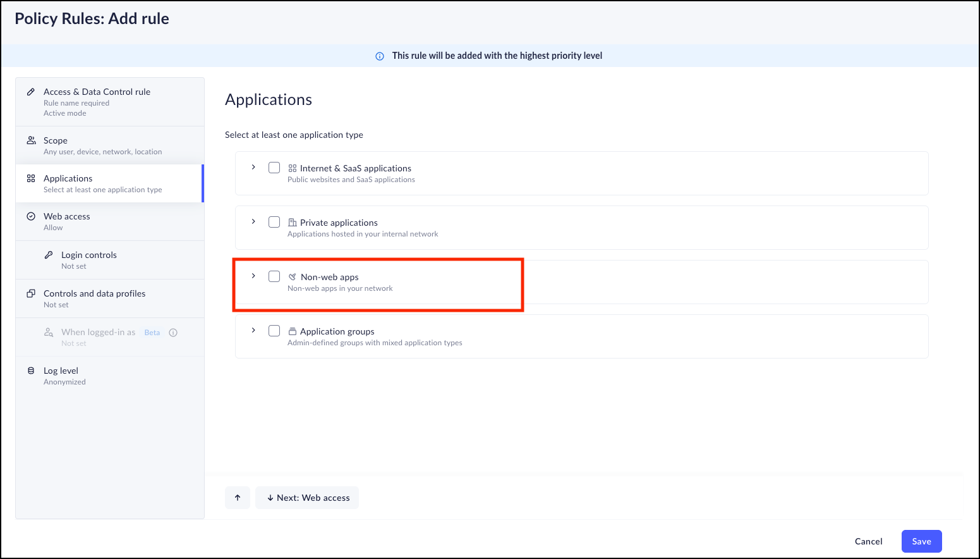Click the Login controls key icon
This screenshot has width=980, height=559.
click(x=49, y=255)
